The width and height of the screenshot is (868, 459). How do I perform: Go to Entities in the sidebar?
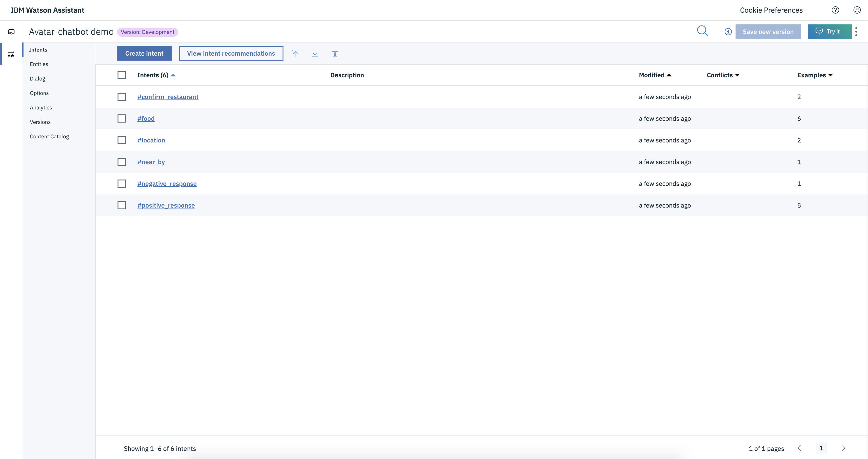(x=39, y=64)
